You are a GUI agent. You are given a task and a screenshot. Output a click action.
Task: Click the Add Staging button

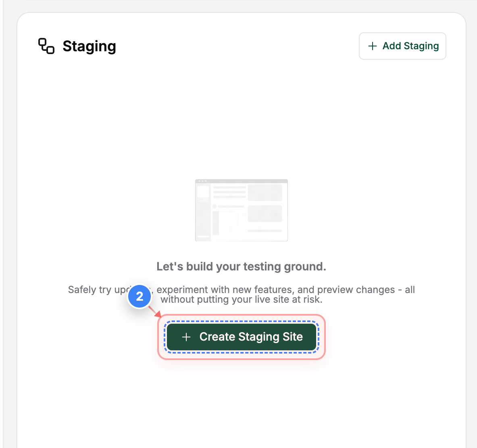402,46
